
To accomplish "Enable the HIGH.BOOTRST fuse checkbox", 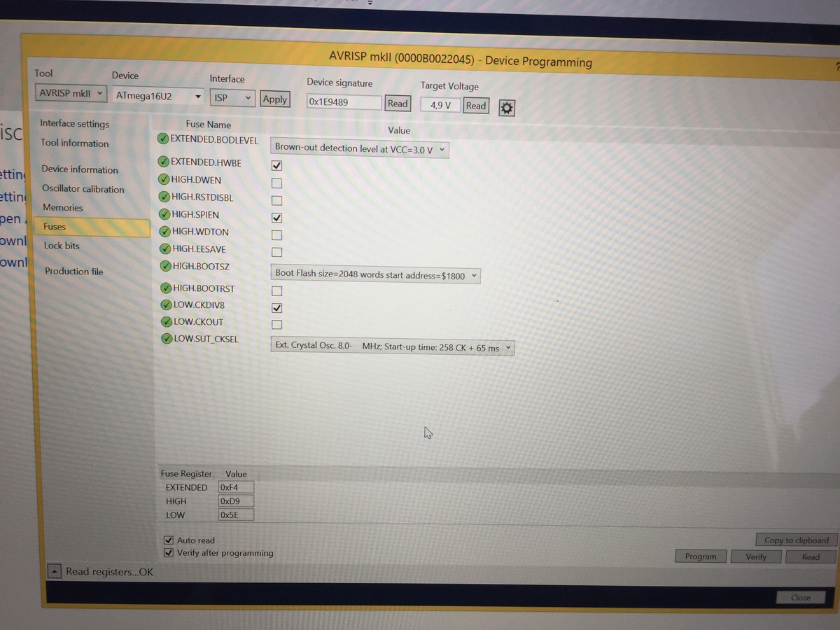I will 276,290.
